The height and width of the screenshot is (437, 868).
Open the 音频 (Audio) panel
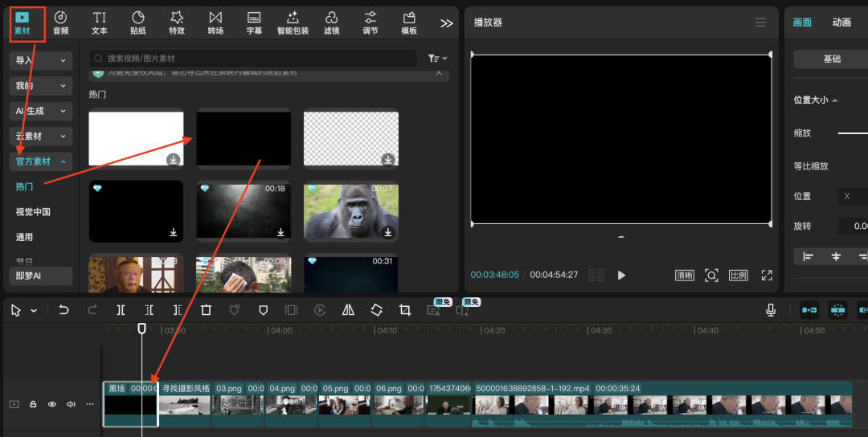tap(61, 22)
